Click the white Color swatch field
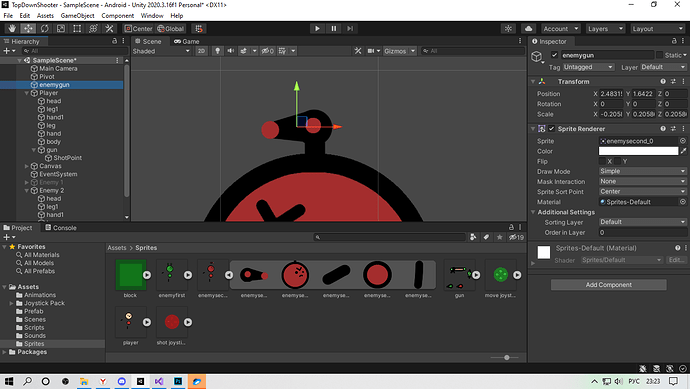690x389 pixels. 638,151
